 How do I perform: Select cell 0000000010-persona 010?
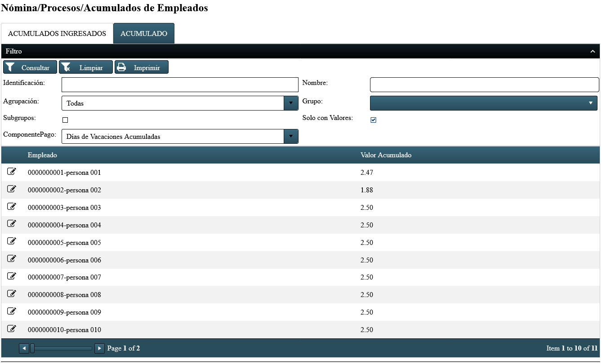click(64, 330)
